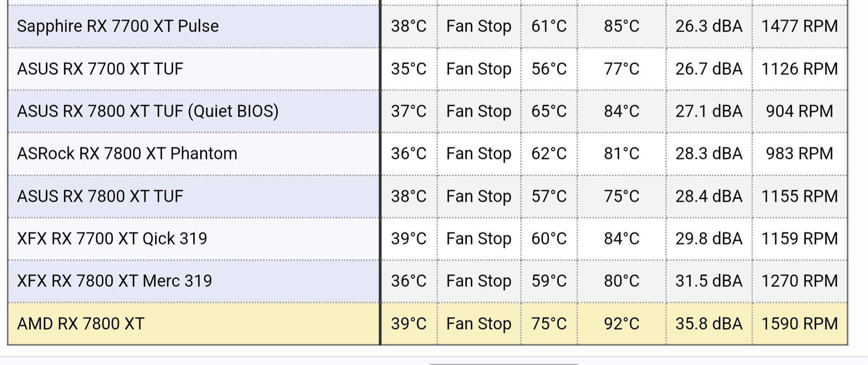Select the XFX RX 7700 XT Qick 319 cell
This screenshot has height=365, width=868.
point(194,239)
